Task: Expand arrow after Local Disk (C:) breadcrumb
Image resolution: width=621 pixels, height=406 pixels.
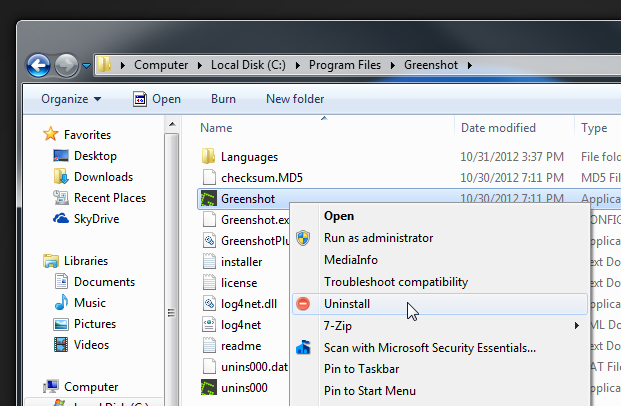Action: pos(297,65)
